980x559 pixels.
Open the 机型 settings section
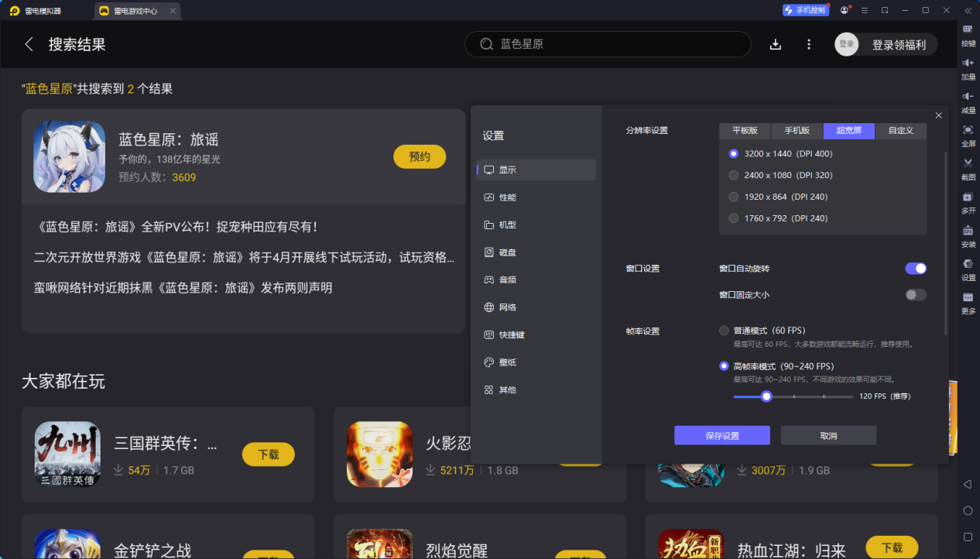pos(536,225)
